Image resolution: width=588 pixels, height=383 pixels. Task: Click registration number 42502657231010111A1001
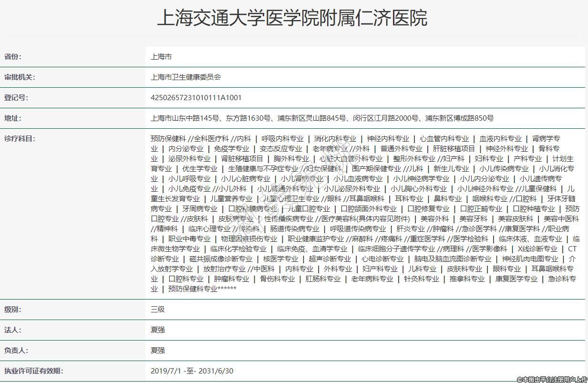click(196, 98)
